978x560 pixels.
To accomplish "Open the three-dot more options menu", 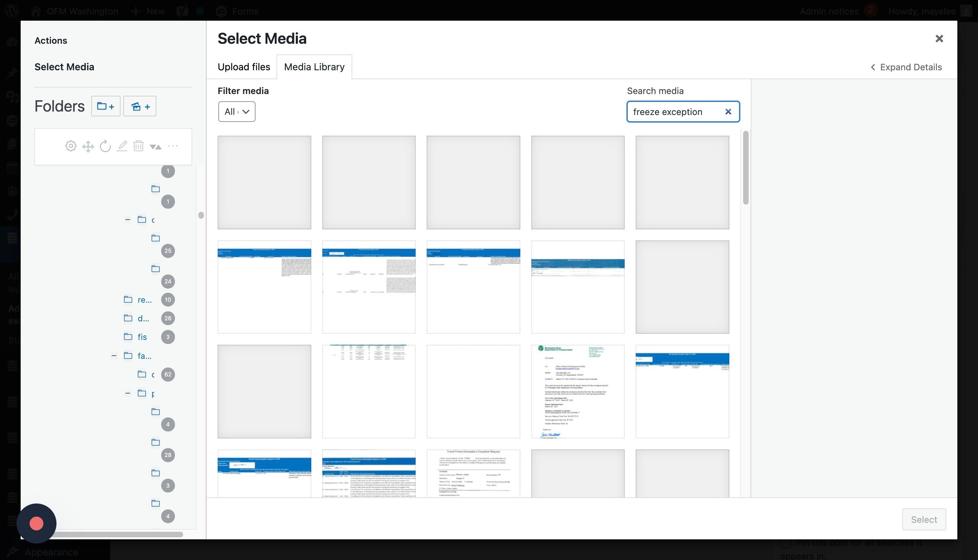I will pos(173,146).
